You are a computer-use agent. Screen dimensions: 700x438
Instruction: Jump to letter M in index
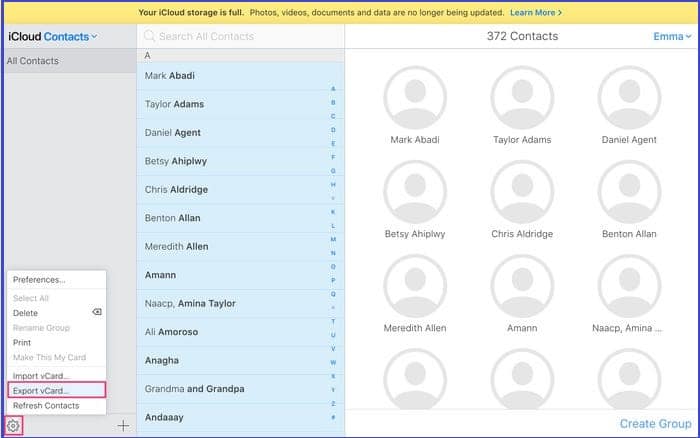pyautogui.click(x=333, y=240)
